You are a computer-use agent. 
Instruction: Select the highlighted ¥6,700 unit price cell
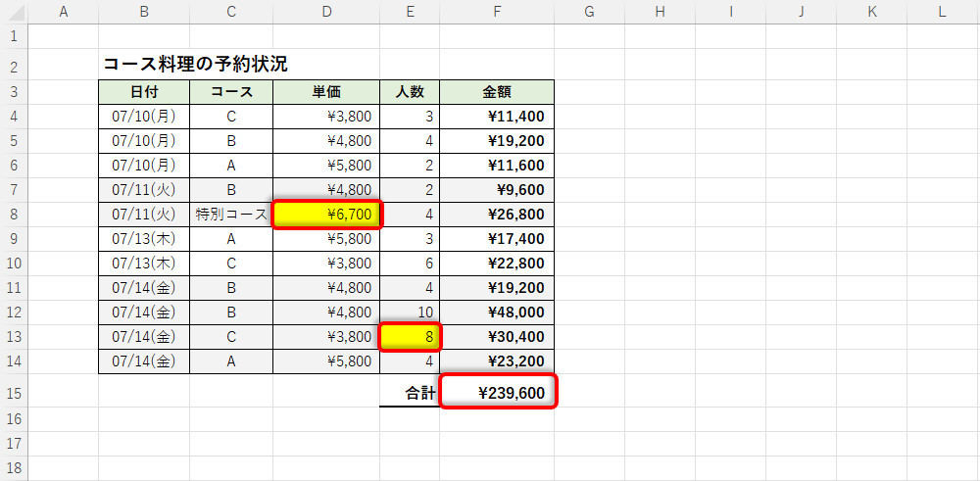[x=326, y=215]
